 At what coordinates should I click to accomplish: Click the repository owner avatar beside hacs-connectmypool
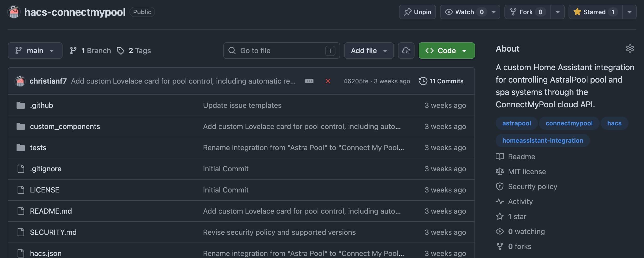pos(14,12)
